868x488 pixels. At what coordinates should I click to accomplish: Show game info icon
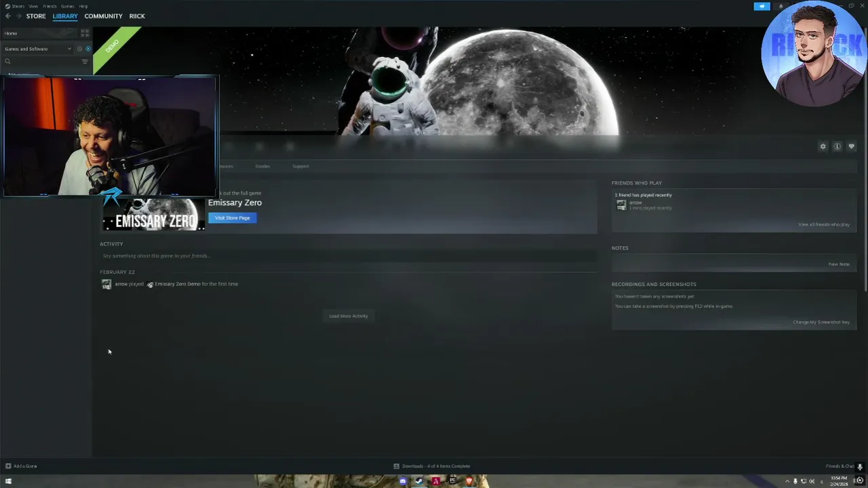tap(837, 146)
